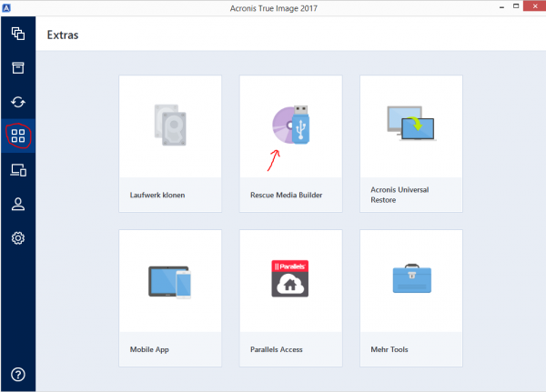This screenshot has width=546, height=392.
Task: Click the Help question mark icon
Action: [x=17, y=374]
